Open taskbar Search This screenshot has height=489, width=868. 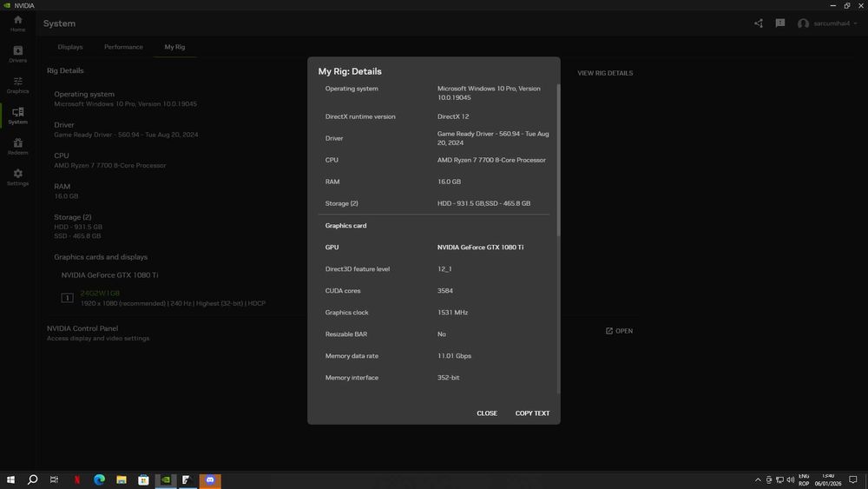pos(33,479)
